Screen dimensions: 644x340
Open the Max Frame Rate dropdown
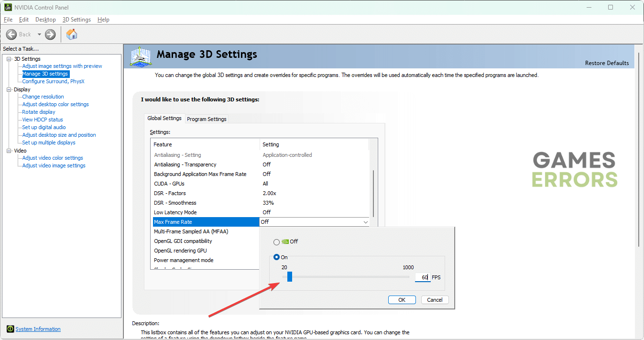[366, 222]
